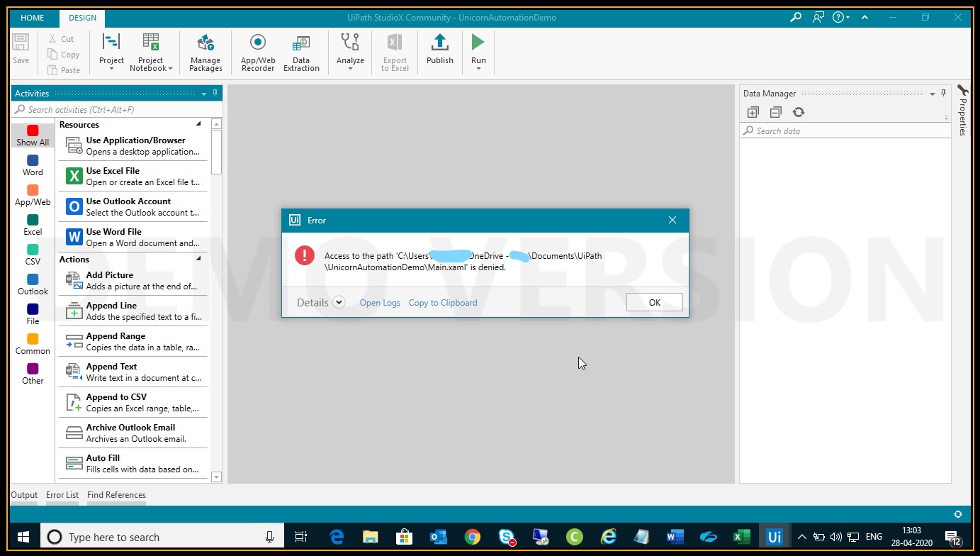Screen dimensions: 980x556
Task: Switch to the DESIGN tab
Action: (x=82, y=18)
